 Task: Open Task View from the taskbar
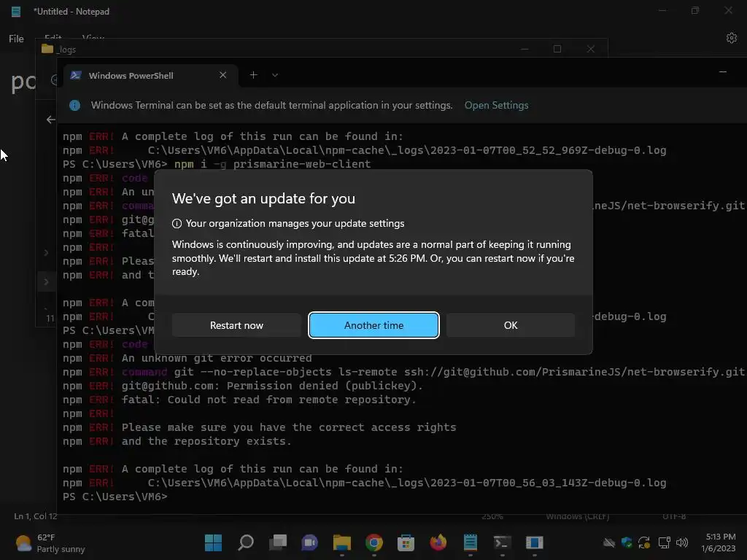[278, 542]
